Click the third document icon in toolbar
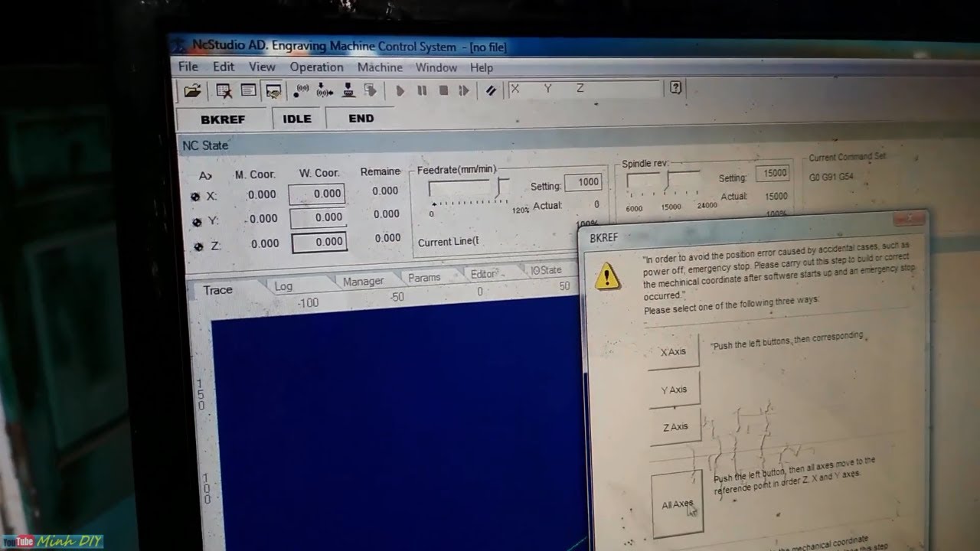This screenshot has width=980, height=551. pyautogui.click(x=273, y=91)
